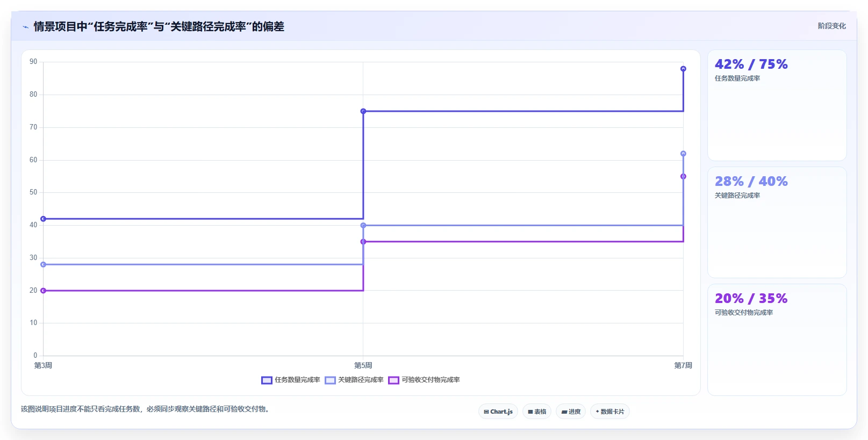Click the 阶段变化 label in header

pos(831,26)
